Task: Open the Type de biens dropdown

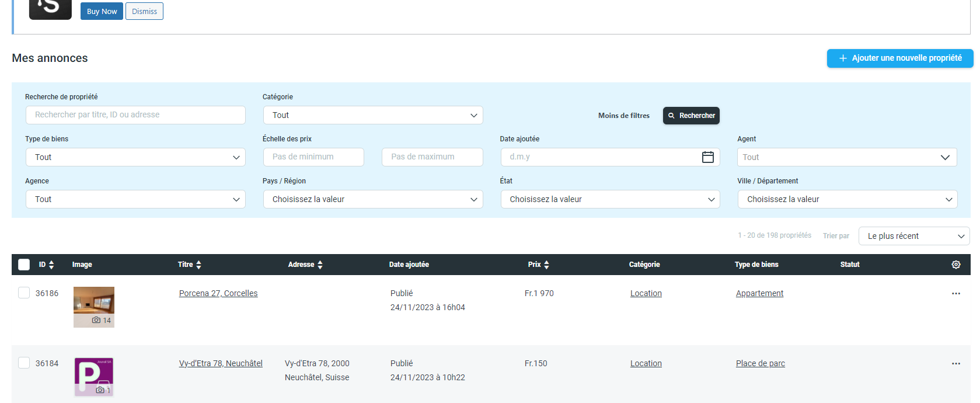Action: tap(135, 157)
